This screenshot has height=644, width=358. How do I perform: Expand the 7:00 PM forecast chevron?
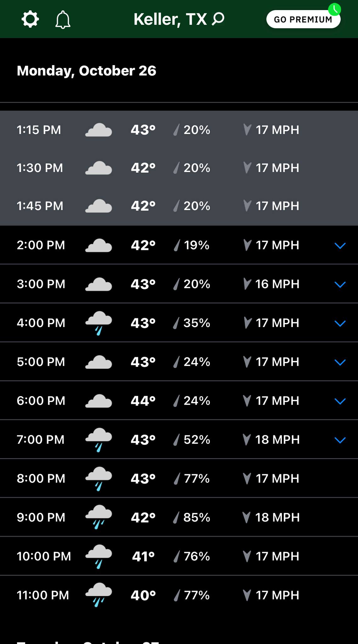tap(340, 440)
